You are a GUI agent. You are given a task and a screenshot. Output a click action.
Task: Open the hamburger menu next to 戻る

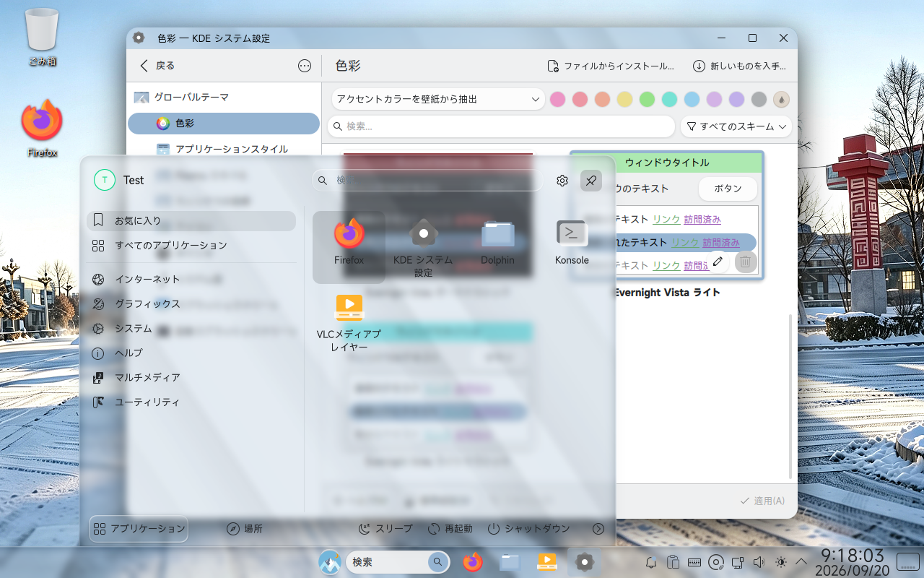pyautogui.click(x=305, y=66)
